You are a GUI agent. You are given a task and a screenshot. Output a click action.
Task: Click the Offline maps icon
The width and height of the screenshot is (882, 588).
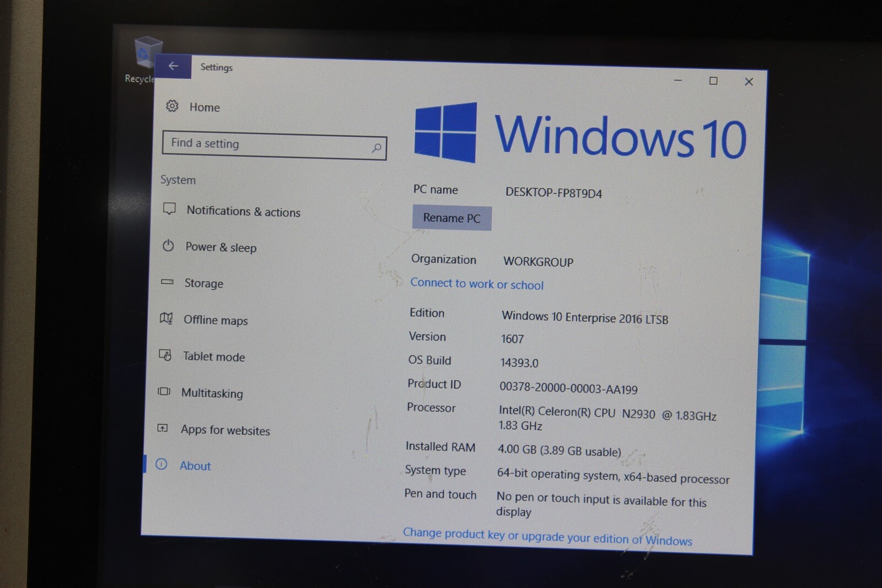coord(166,318)
